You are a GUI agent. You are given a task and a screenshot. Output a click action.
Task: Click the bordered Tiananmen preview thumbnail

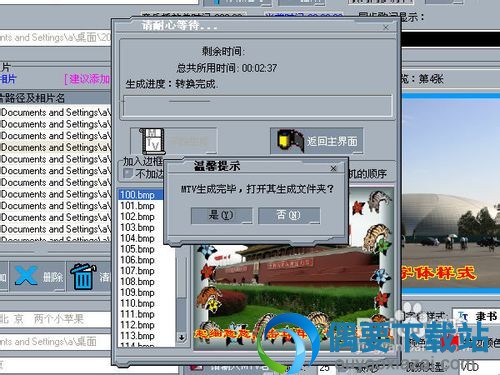click(x=293, y=270)
